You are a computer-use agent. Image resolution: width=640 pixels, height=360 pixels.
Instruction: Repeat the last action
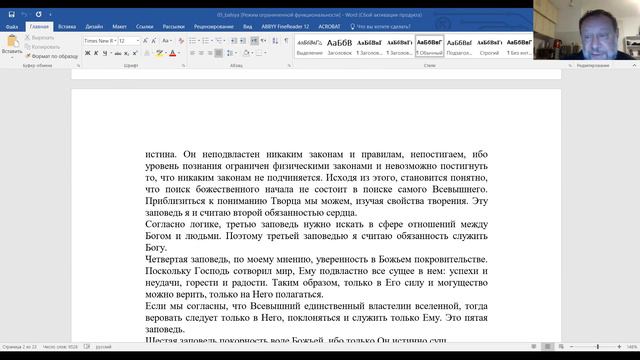pyautogui.click(x=38, y=14)
